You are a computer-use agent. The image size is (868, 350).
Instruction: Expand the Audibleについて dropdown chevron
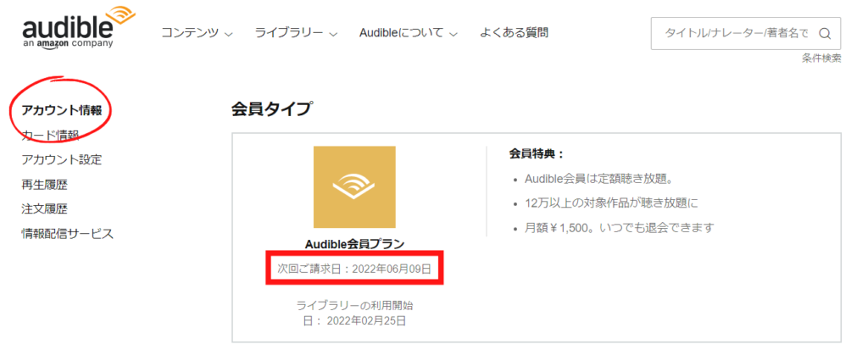click(x=453, y=35)
